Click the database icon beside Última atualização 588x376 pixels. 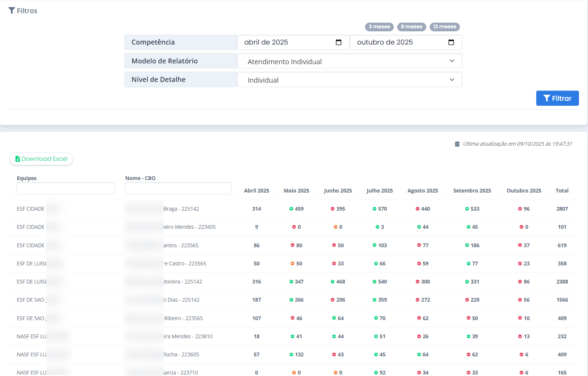click(457, 144)
